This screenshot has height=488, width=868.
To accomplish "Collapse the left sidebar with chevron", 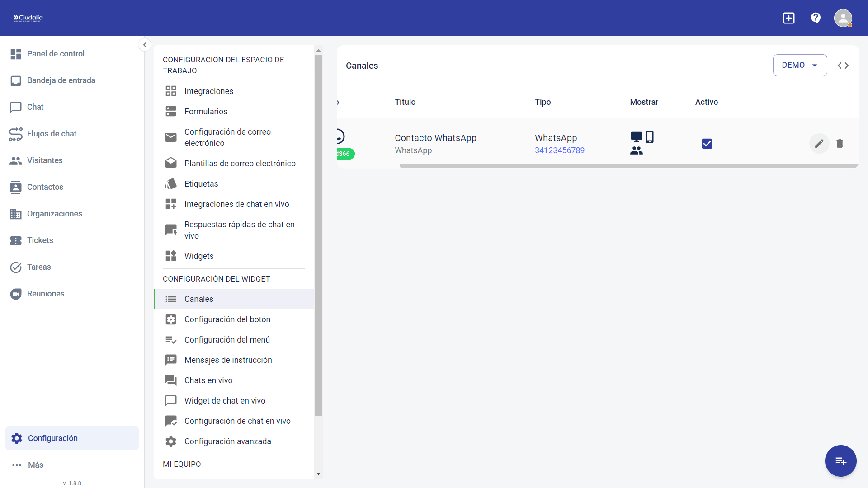I will point(145,45).
